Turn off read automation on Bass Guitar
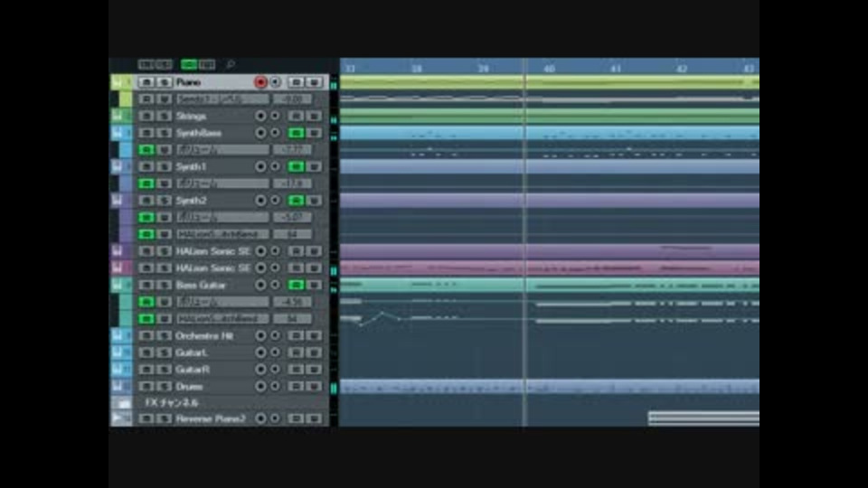The width and height of the screenshot is (868, 488). click(x=297, y=285)
